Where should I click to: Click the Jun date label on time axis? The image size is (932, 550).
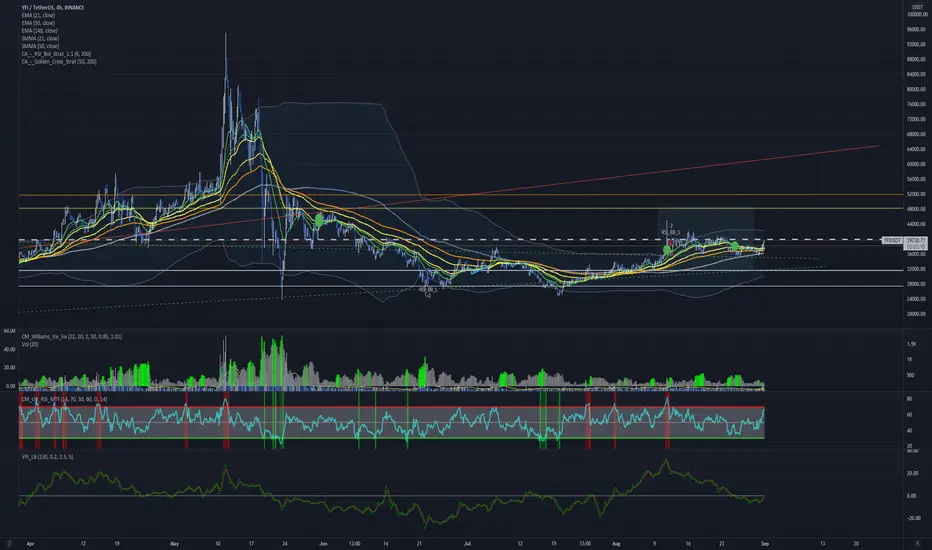(323, 543)
